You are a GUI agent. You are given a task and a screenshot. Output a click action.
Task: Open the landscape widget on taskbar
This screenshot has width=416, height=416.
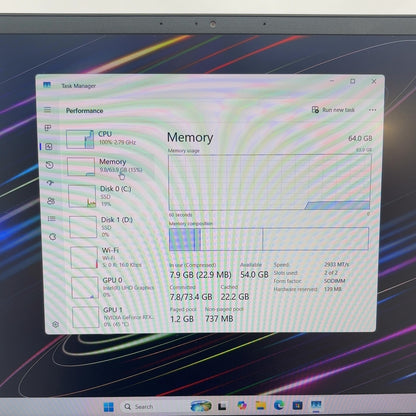click(201, 406)
